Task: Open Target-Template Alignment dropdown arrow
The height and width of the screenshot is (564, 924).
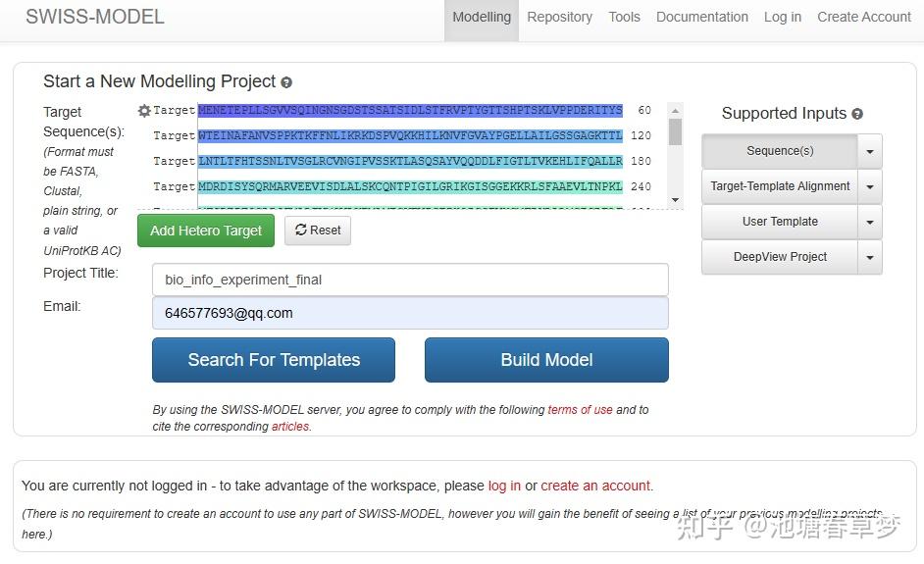Action: pyautogui.click(x=870, y=186)
